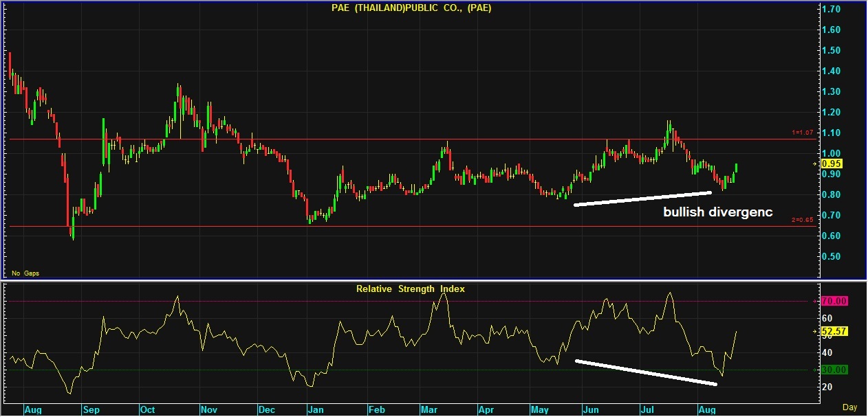Select the RSI overbought level 70.00 label
The height and width of the screenshot is (417, 868).
(834, 301)
